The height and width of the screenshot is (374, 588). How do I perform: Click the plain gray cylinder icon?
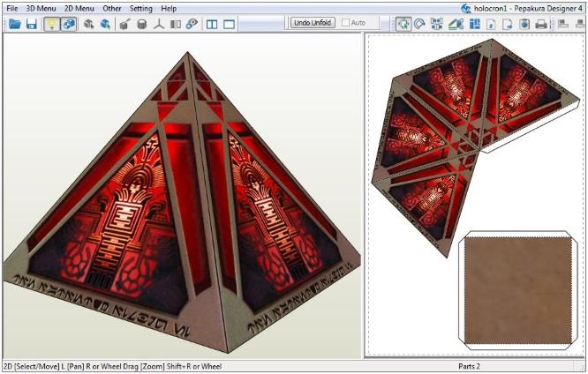(142, 24)
